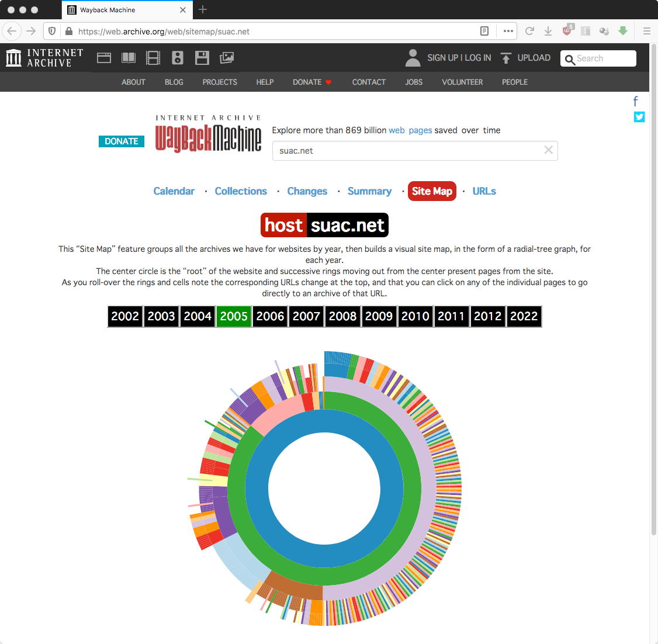Viewport: 658px width, 644px height.
Task: Open the PEOPLE nav item
Action: [x=514, y=82]
